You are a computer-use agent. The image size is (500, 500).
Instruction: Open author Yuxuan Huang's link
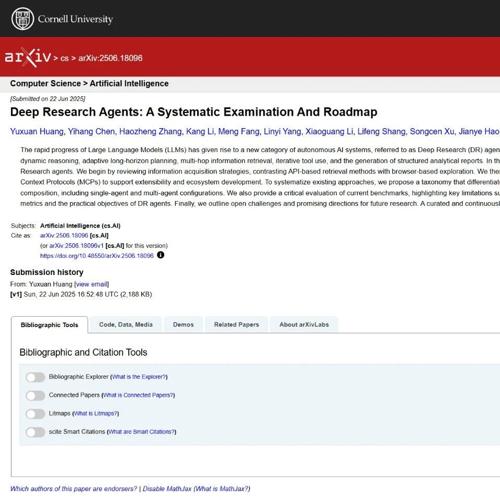[37, 131]
